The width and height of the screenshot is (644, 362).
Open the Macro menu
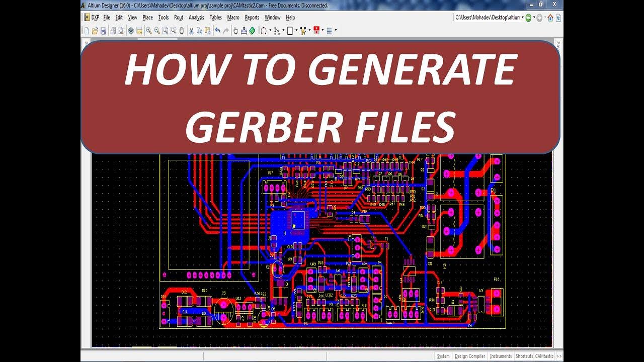pos(233,18)
